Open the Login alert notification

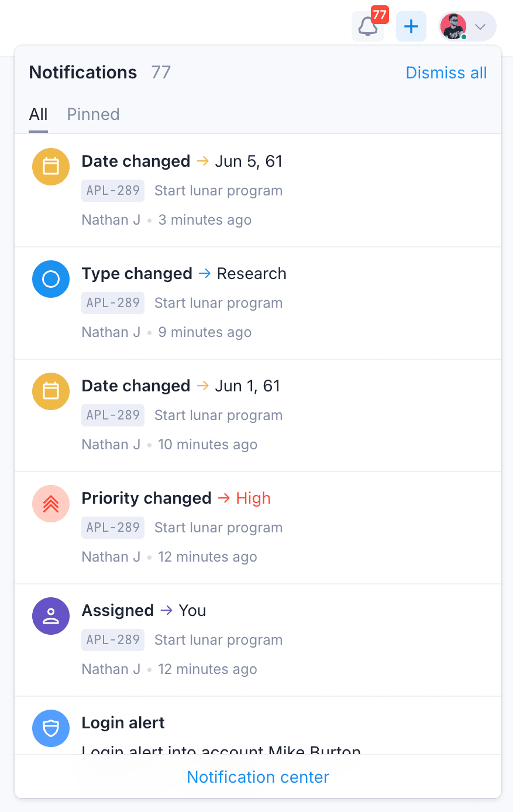coord(123,722)
